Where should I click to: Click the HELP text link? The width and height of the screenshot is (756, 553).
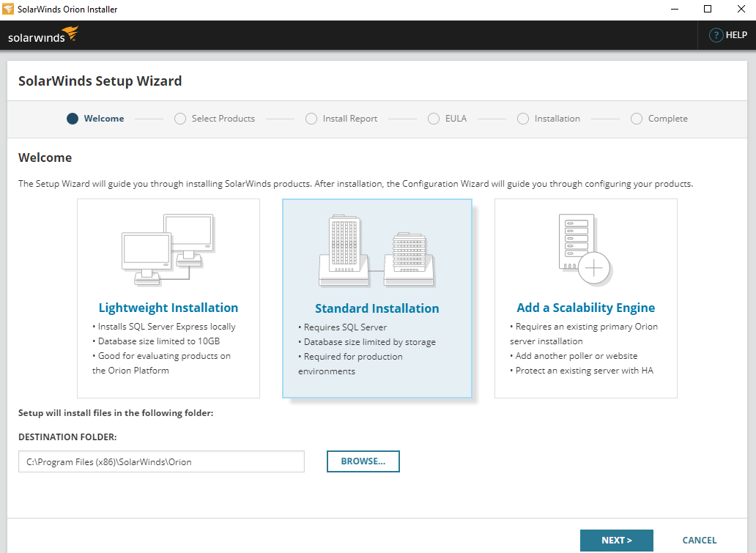[x=736, y=35]
